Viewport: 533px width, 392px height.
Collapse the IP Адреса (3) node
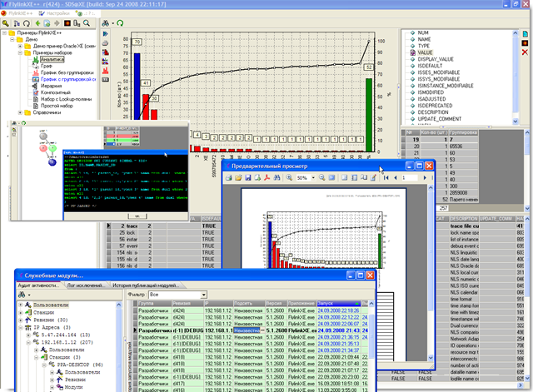[x=20, y=327]
